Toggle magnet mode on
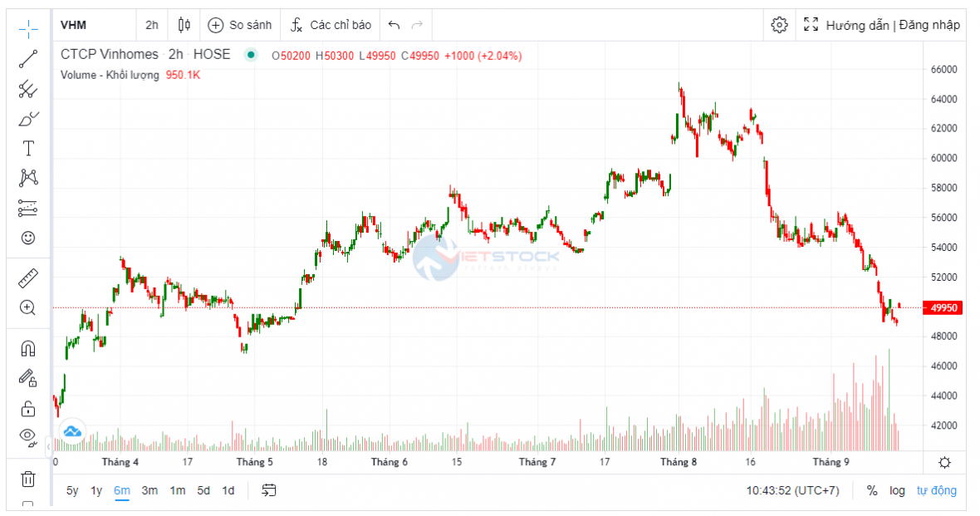The image size is (980, 516). tap(28, 348)
